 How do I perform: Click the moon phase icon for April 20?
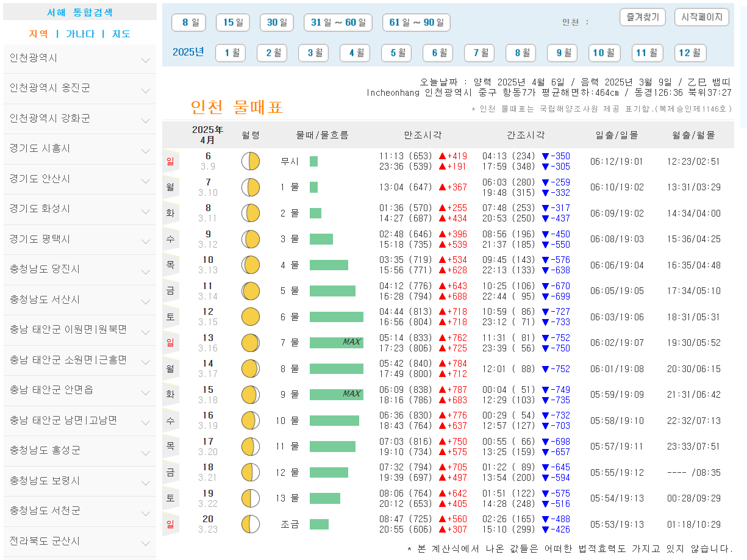(x=250, y=523)
